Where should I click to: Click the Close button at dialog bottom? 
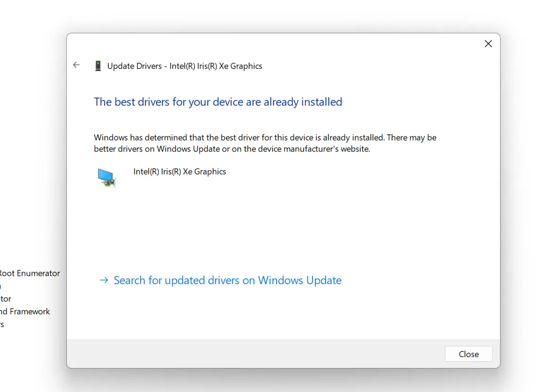[x=468, y=354]
